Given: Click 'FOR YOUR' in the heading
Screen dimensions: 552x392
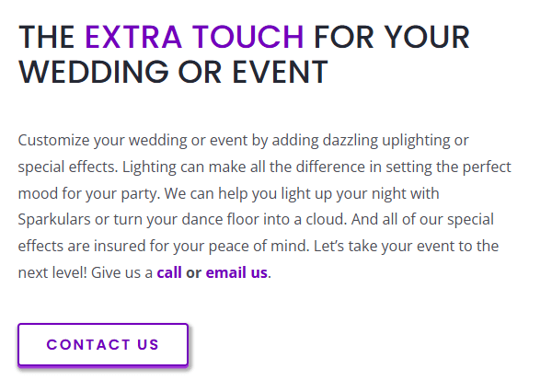Looking at the screenshot, I should [392, 37].
